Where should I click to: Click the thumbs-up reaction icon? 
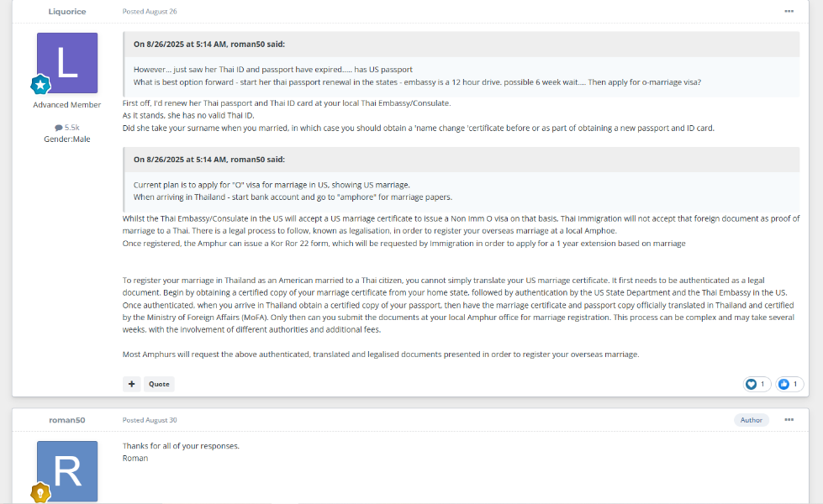click(x=782, y=384)
